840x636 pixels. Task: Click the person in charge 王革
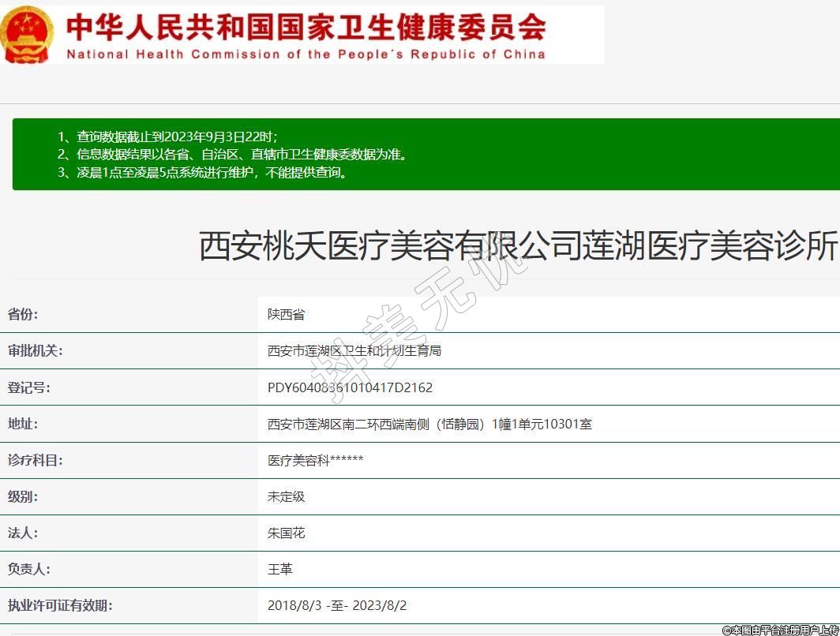(x=279, y=569)
